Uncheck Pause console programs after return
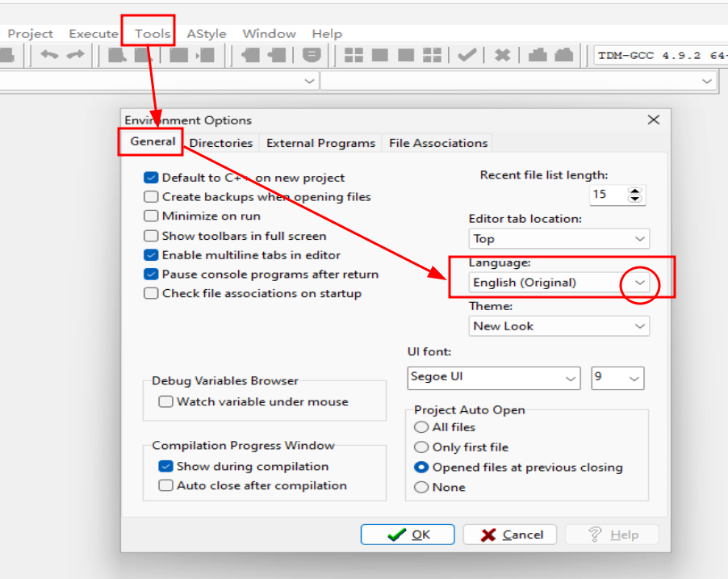728x579 pixels. (151, 275)
